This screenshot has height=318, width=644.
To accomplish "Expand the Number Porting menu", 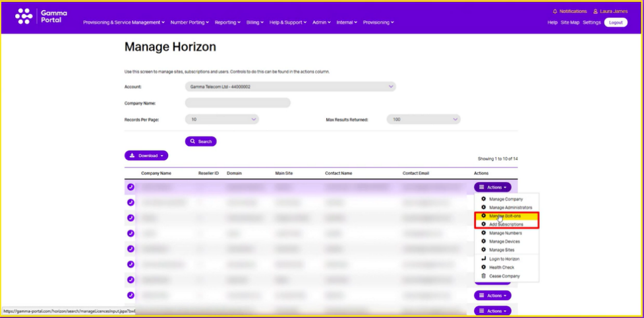I will coord(190,22).
